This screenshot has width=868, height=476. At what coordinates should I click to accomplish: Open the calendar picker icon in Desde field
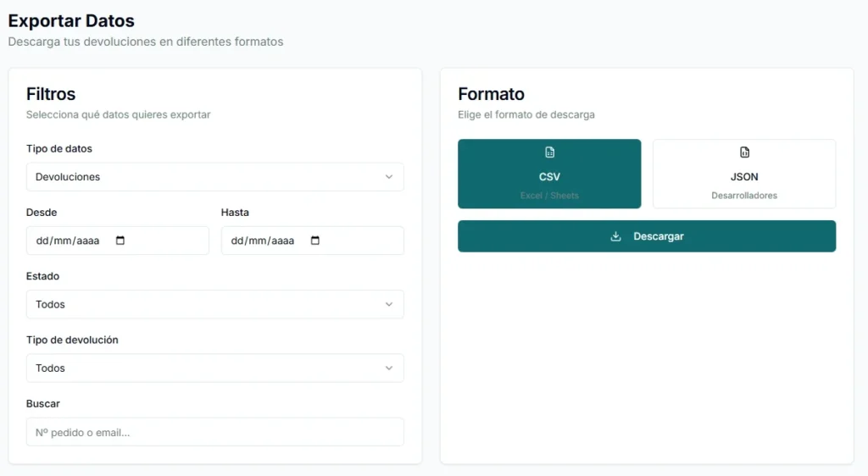(120, 241)
